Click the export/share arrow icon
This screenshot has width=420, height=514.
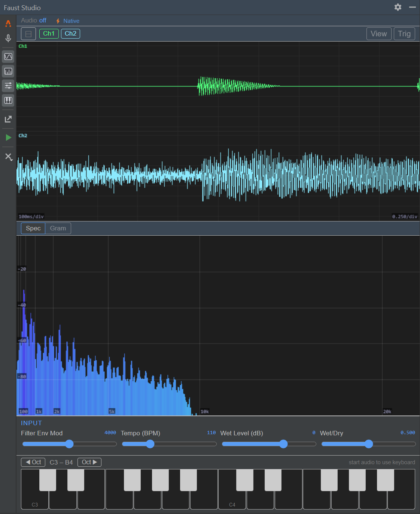point(8,119)
